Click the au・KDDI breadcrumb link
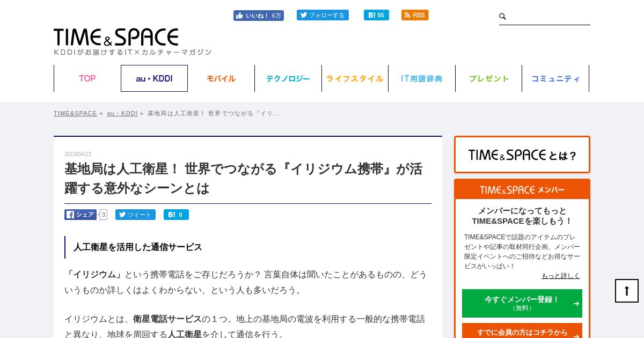The height and width of the screenshot is (338, 644). [x=122, y=113]
